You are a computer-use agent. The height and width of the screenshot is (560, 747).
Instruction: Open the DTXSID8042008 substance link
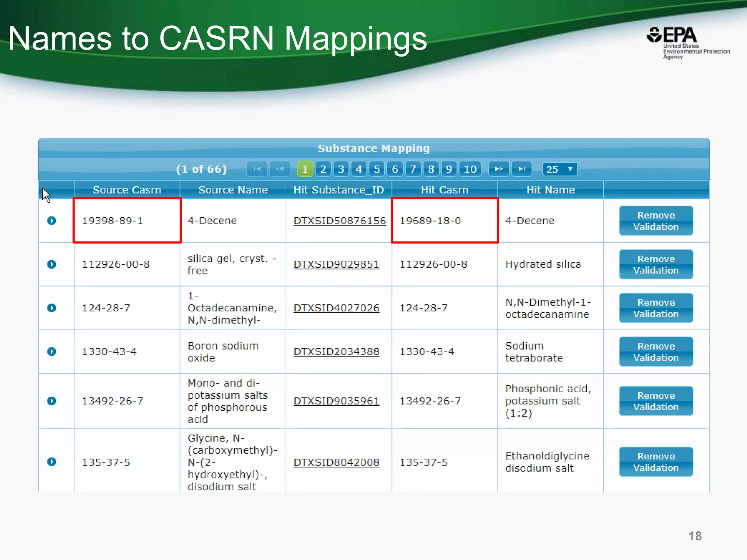[336, 462]
